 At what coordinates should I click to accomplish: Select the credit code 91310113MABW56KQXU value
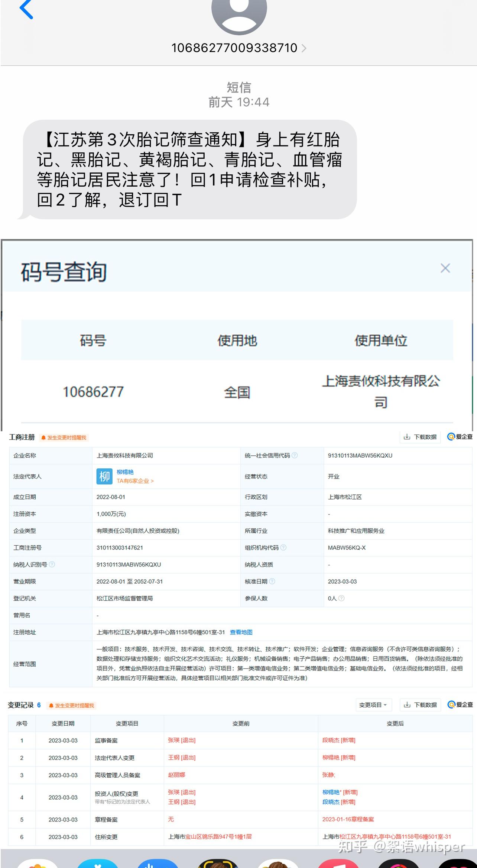(x=360, y=455)
